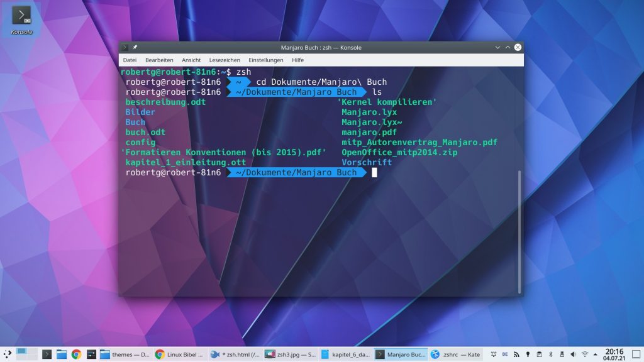The image size is (644, 362).
Task: Switch virtual desktop using the pager widget
Action: 27,354
